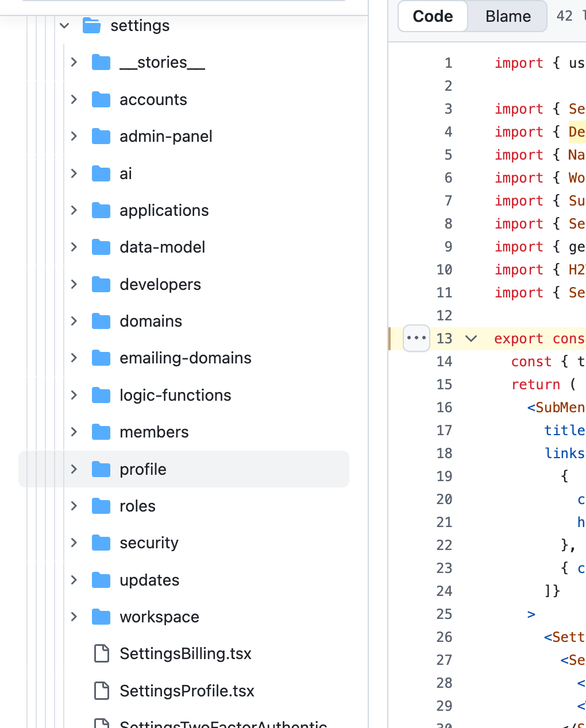The height and width of the screenshot is (728, 586).
Task: Click the accounts folder icon
Action: [101, 99]
